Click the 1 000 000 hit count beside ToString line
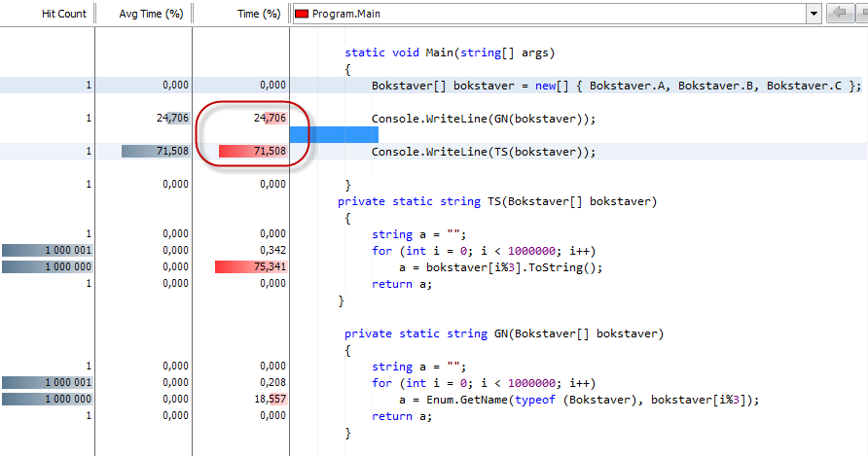 point(68,266)
